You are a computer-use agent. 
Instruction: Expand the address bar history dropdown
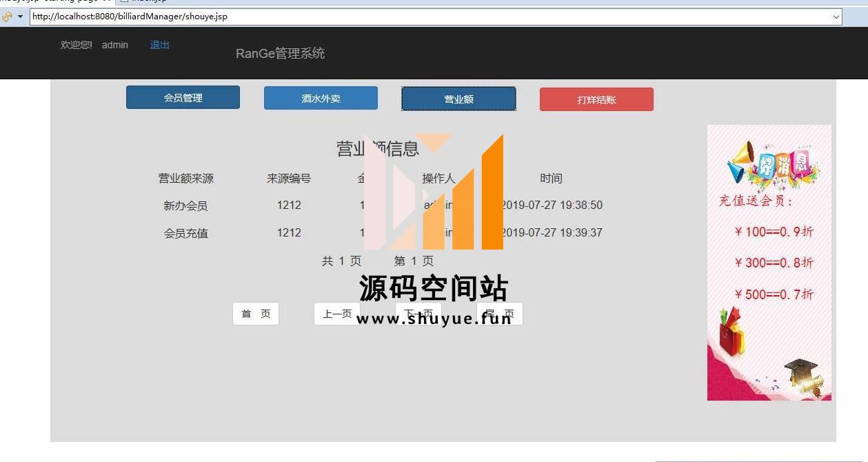coord(836,17)
